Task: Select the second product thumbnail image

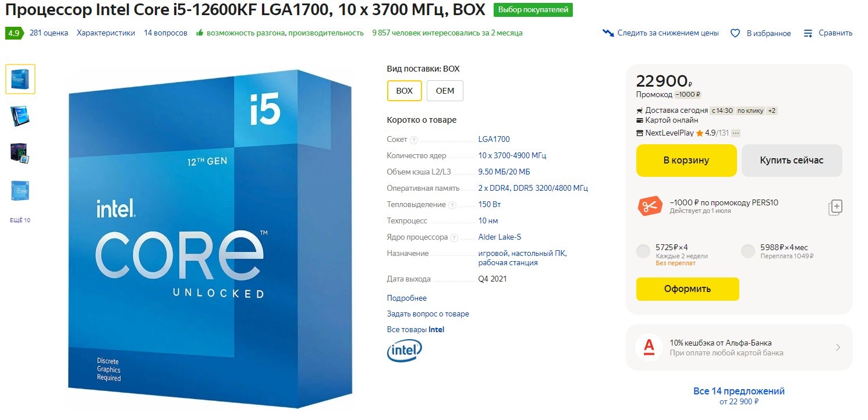Action: point(20,116)
